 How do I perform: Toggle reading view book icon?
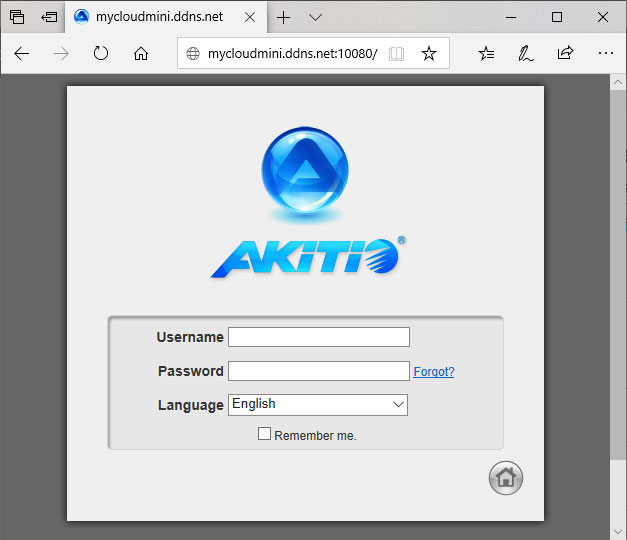[396, 54]
